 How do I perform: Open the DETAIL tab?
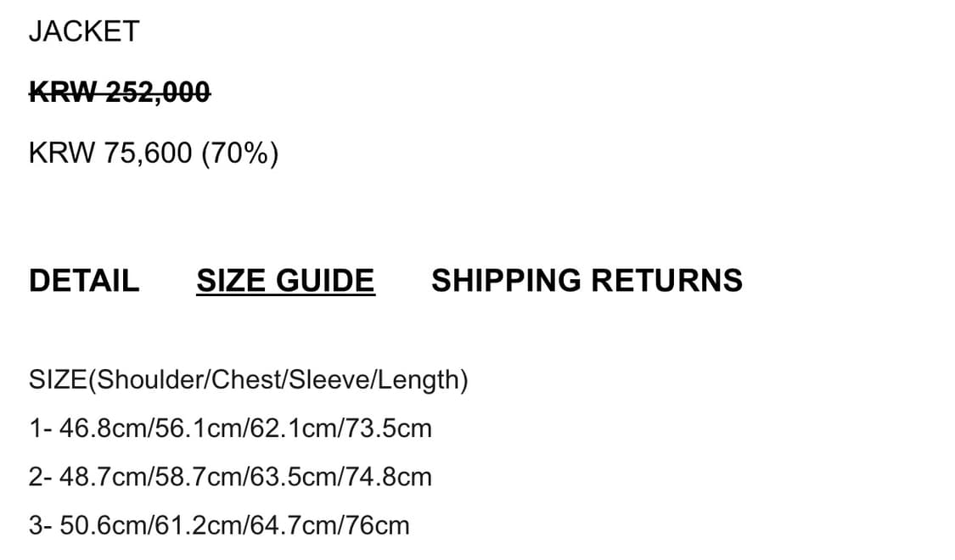click(84, 281)
